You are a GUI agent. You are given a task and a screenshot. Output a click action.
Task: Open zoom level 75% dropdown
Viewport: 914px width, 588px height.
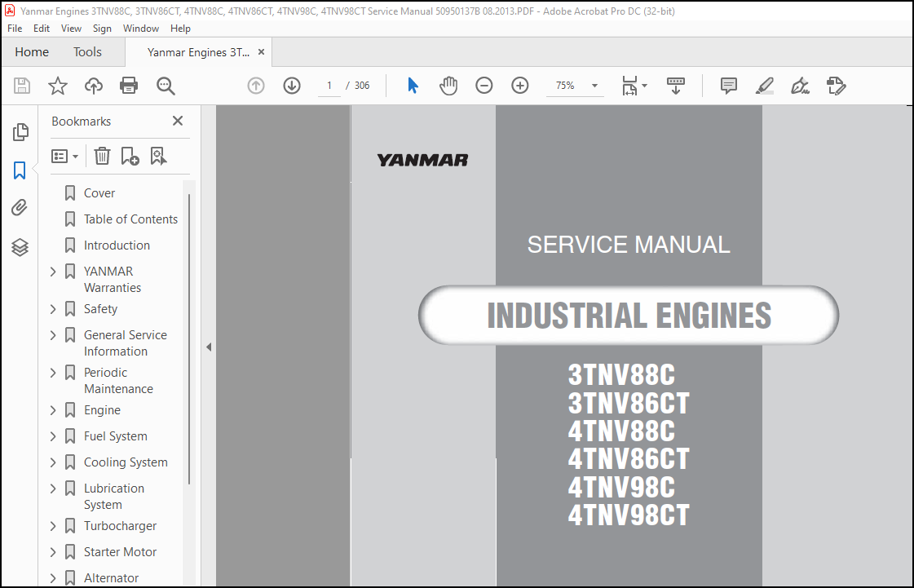594,86
